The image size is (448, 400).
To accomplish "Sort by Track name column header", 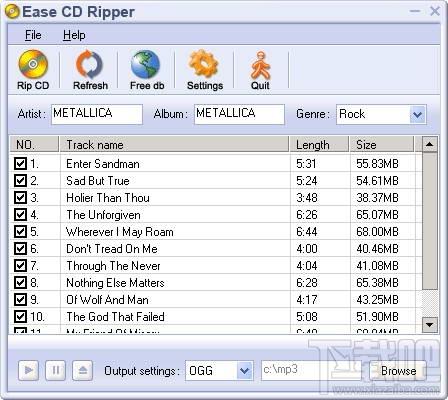I will 174,144.
